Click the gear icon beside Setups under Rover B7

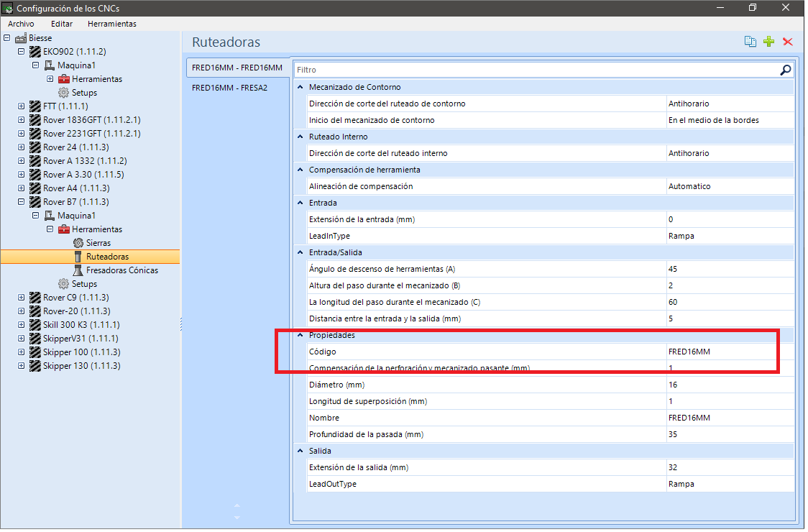click(63, 284)
